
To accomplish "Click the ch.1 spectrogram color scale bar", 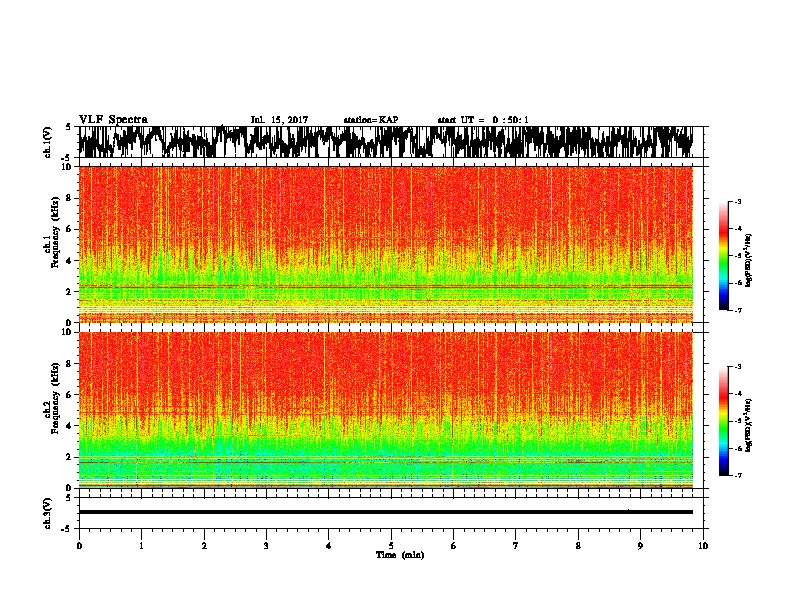I will pos(724,256).
